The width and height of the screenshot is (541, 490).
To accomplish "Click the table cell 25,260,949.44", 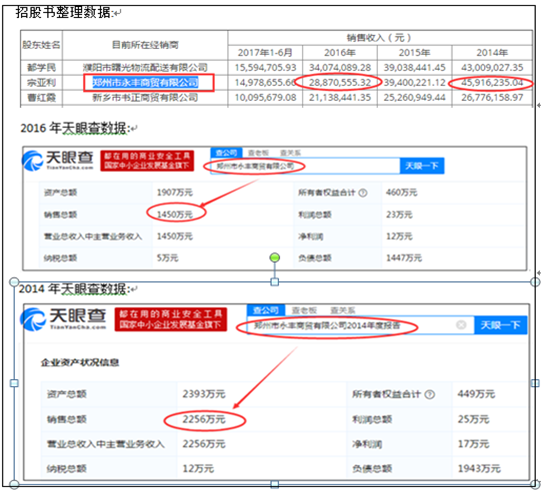I will (x=415, y=98).
